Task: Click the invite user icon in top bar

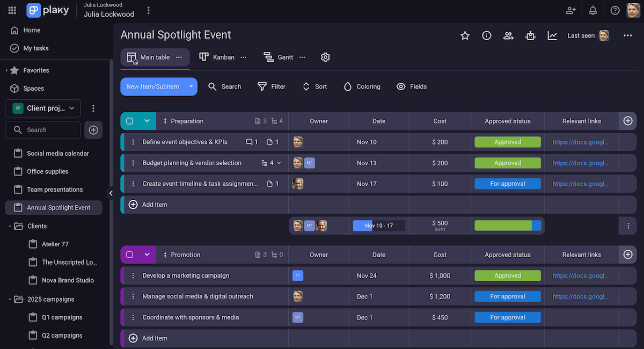Action: (570, 10)
